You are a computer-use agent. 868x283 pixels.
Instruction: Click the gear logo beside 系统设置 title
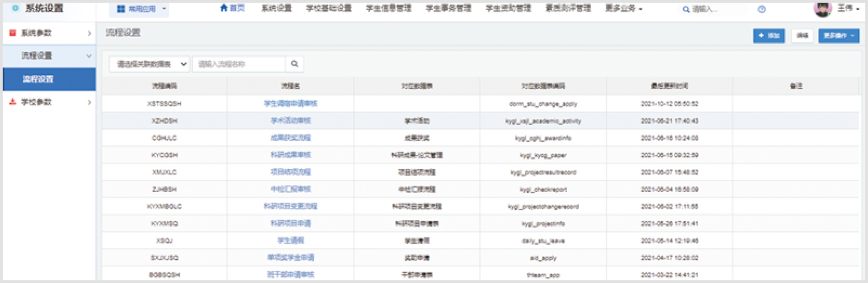15,8
